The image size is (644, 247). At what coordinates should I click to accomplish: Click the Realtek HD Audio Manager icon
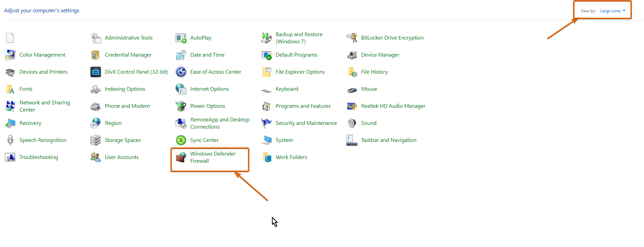[x=352, y=106]
